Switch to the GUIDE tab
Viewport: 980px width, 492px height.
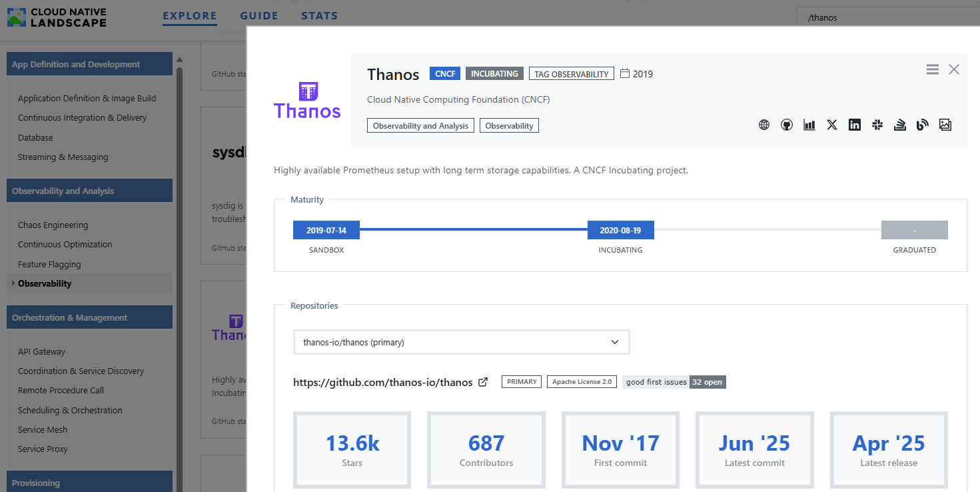tap(259, 16)
